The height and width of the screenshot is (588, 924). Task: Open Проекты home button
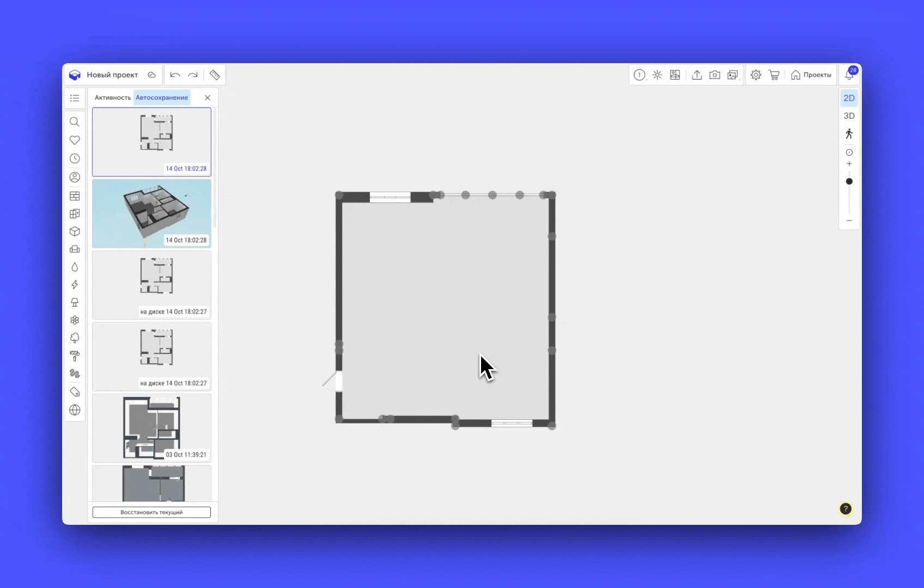[811, 75]
